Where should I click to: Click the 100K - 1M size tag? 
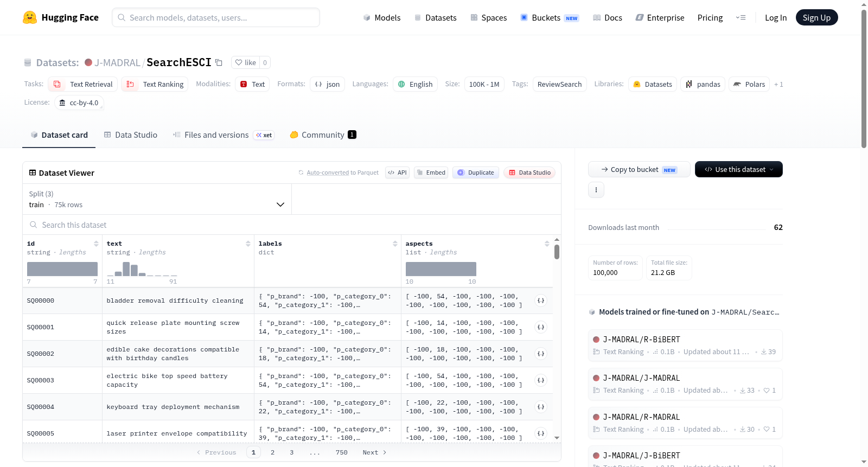pyautogui.click(x=484, y=84)
